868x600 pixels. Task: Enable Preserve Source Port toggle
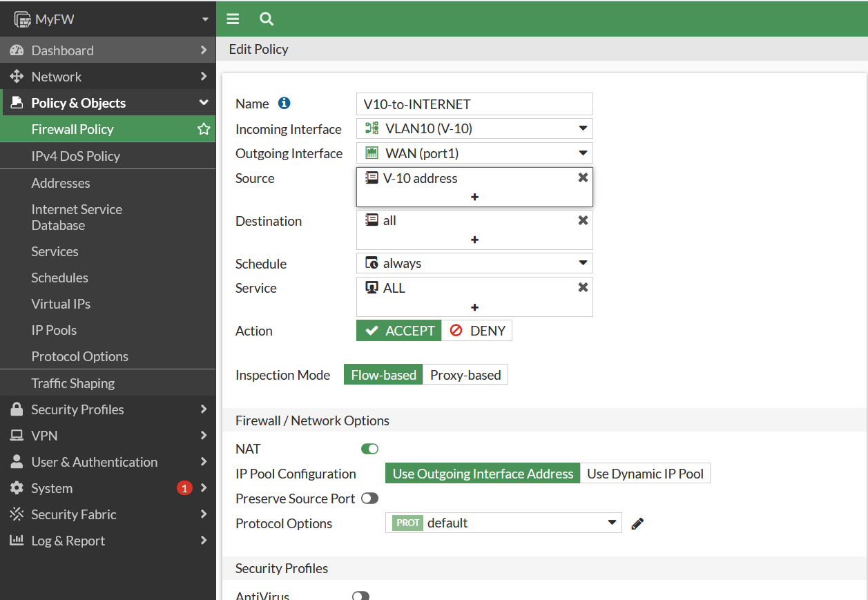pos(369,499)
